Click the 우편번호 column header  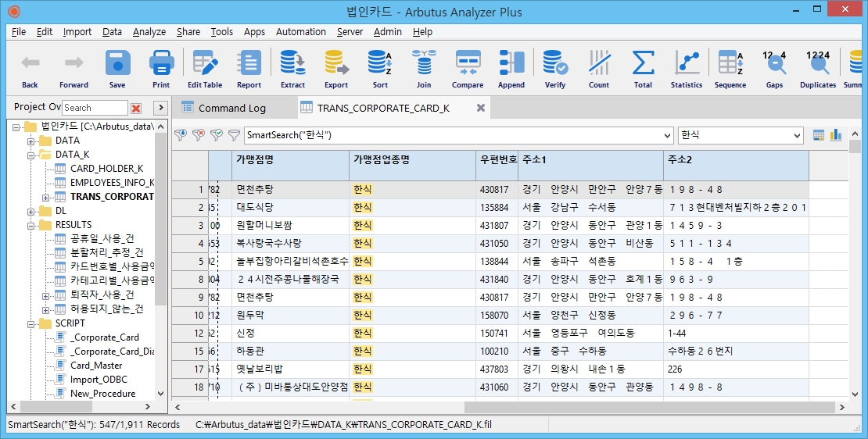497,166
